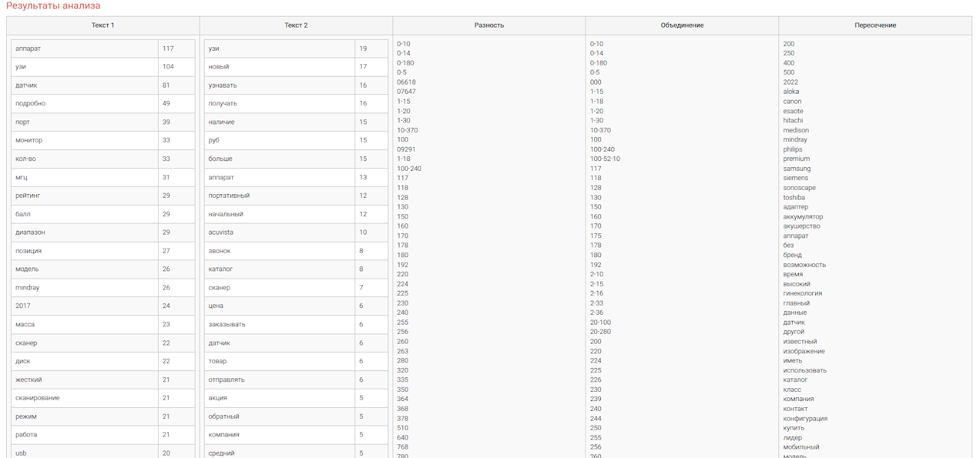The width and height of the screenshot is (980, 458).
Task: Select the "Объединение" column header
Action: coord(682,25)
